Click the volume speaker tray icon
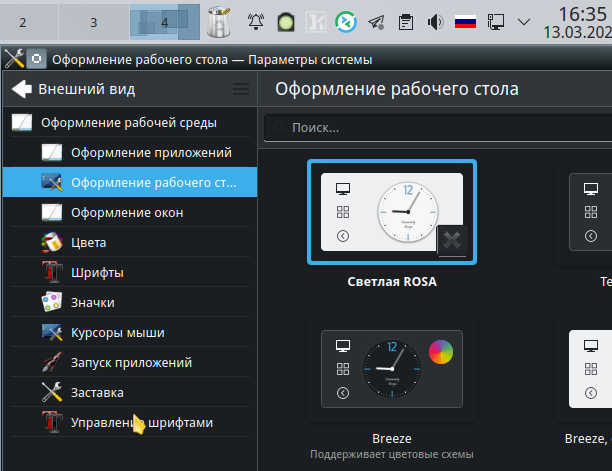Screen dimensions: 612x471 [x=436, y=21]
